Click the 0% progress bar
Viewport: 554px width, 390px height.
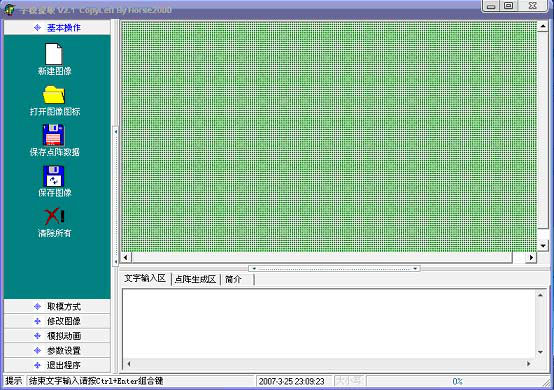(457, 381)
